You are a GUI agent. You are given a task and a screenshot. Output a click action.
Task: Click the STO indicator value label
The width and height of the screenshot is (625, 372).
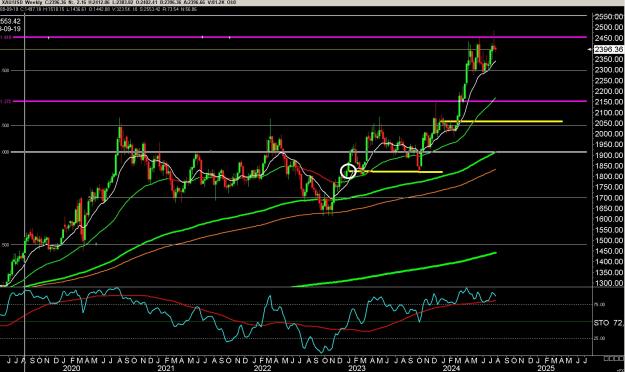(608, 323)
